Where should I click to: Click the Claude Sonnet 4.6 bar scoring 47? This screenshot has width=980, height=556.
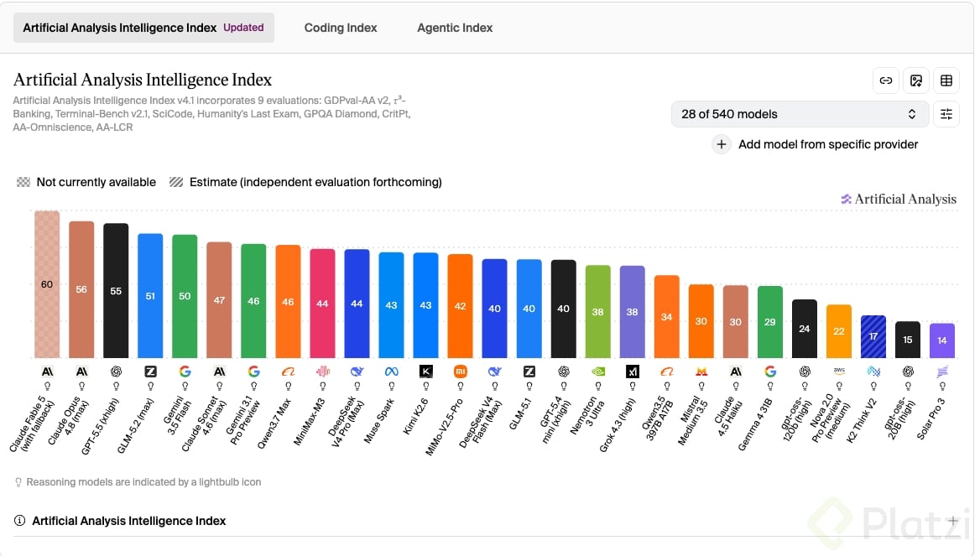pos(219,300)
